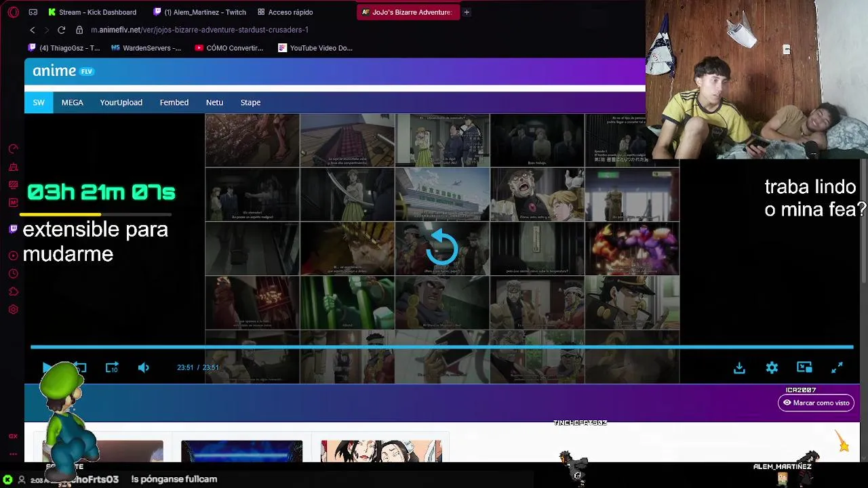Open ThiagoGsz Twitch bookmark
The width and height of the screenshot is (868, 488).
coord(64,48)
